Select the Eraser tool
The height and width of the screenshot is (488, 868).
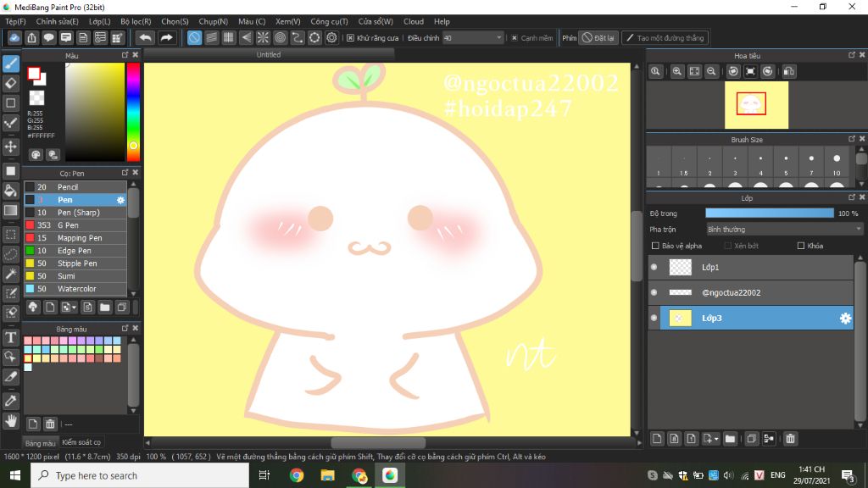click(x=10, y=84)
